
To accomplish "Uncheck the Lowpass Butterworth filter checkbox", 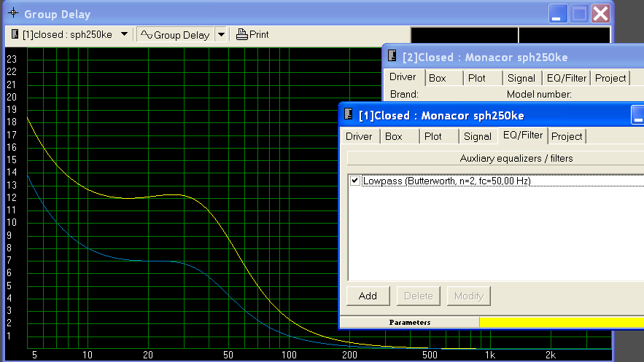I will tap(355, 181).
